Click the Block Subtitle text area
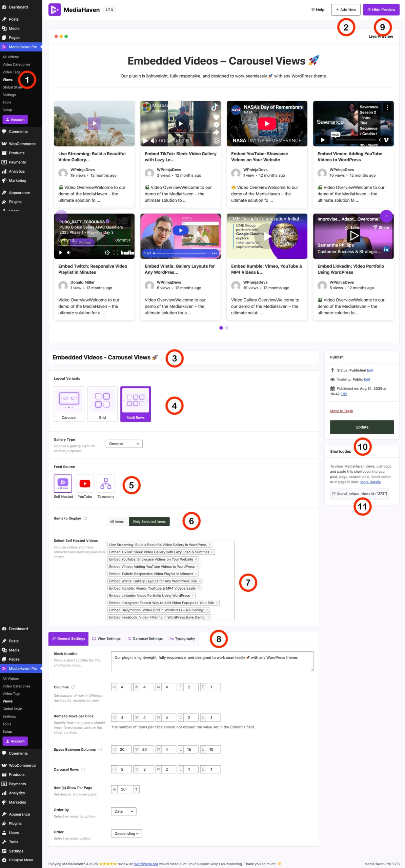The width and height of the screenshot is (405, 868). pyautogui.click(x=212, y=661)
